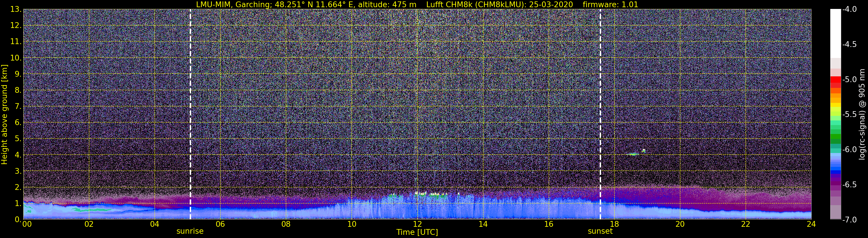Click the 'Height above ground [km]' axis label
The height and width of the screenshot is (238, 868).
point(4,114)
